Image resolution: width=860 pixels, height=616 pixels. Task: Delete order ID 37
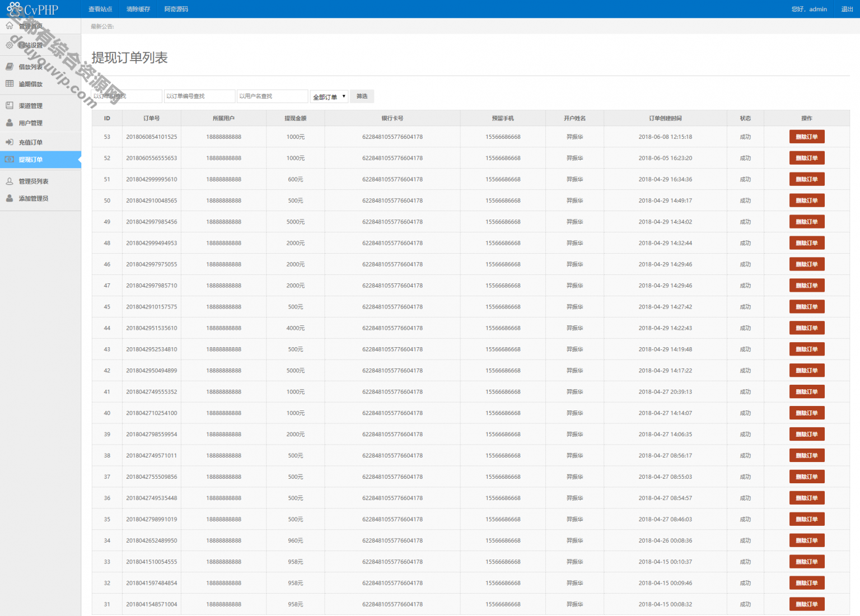point(807,477)
